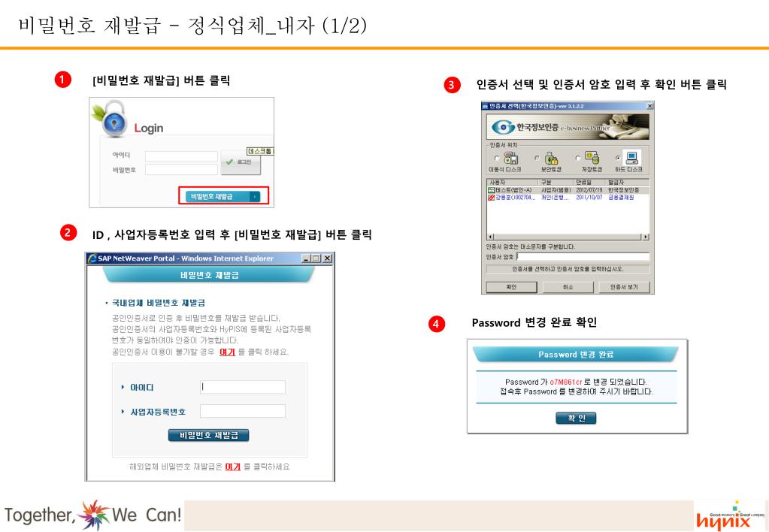Select 보안토큰 radio button

pyautogui.click(x=537, y=158)
